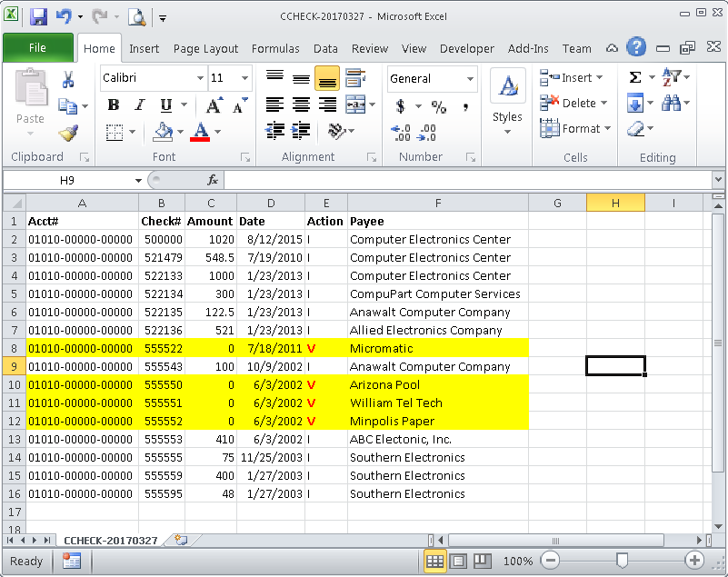Open the File menu button
The image size is (728, 577).
37,48
